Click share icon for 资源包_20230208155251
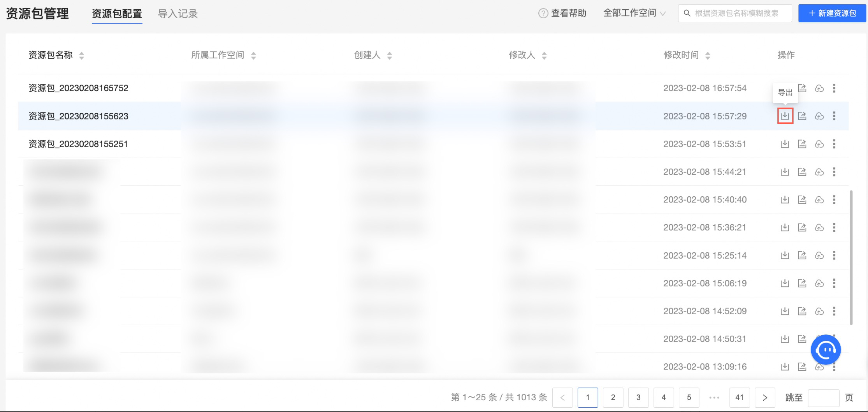The image size is (868, 412). tap(802, 144)
